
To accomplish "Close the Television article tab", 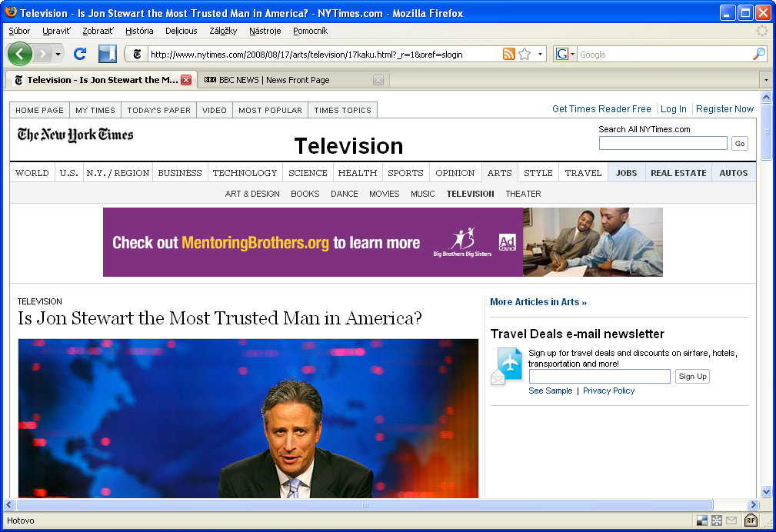I will click(186, 80).
